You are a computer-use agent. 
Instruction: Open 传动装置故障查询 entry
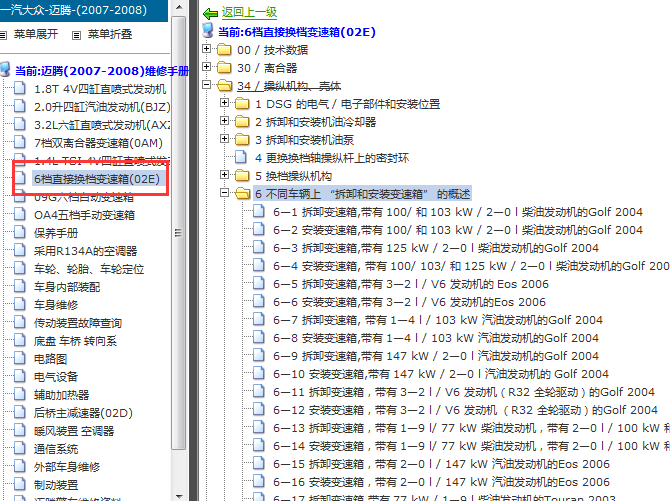pos(78,323)
